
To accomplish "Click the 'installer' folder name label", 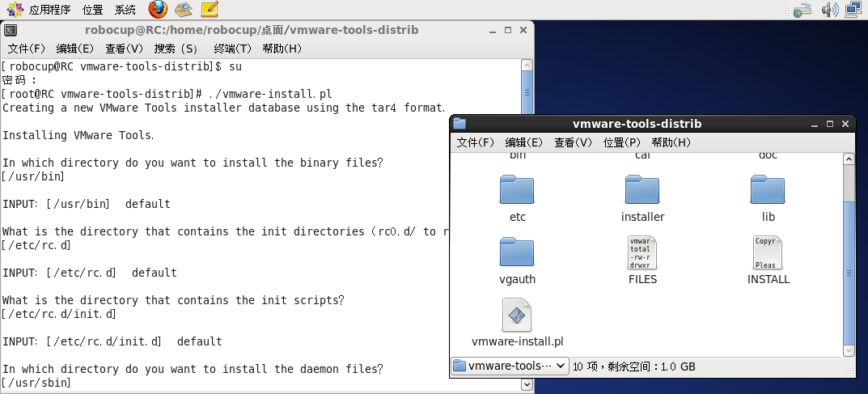I will click(642, 217).
